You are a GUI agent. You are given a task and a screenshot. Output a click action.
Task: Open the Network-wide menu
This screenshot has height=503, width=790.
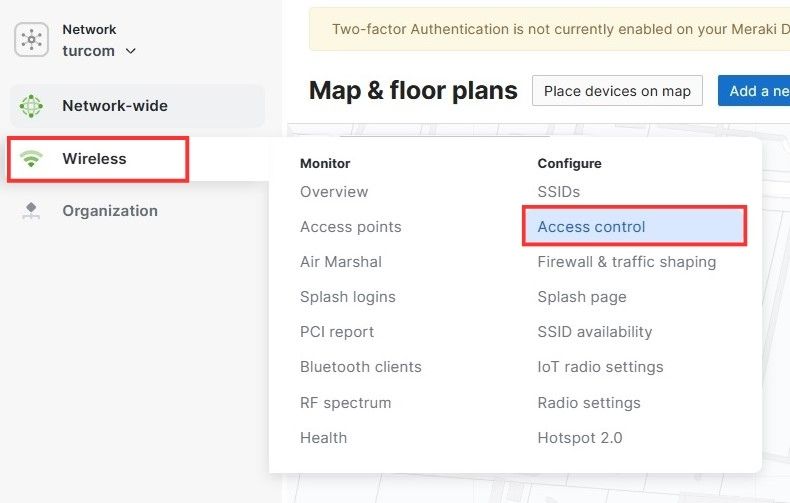tap(115, 106)
